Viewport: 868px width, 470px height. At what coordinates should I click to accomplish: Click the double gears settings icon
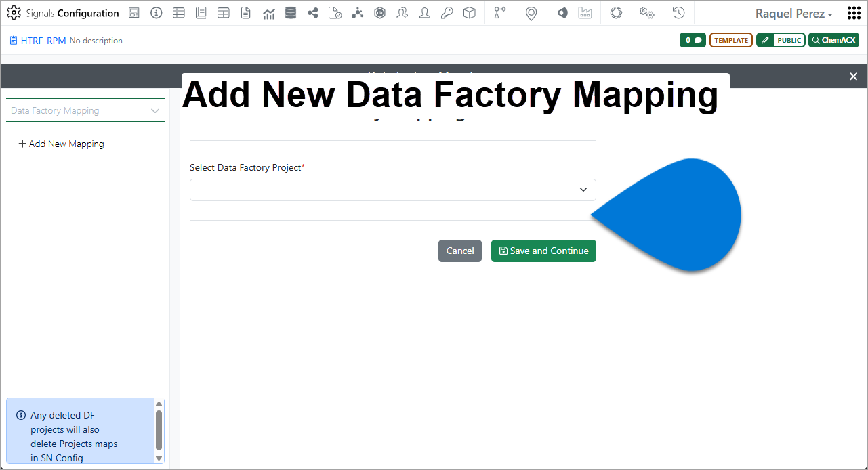coord(646,13)
